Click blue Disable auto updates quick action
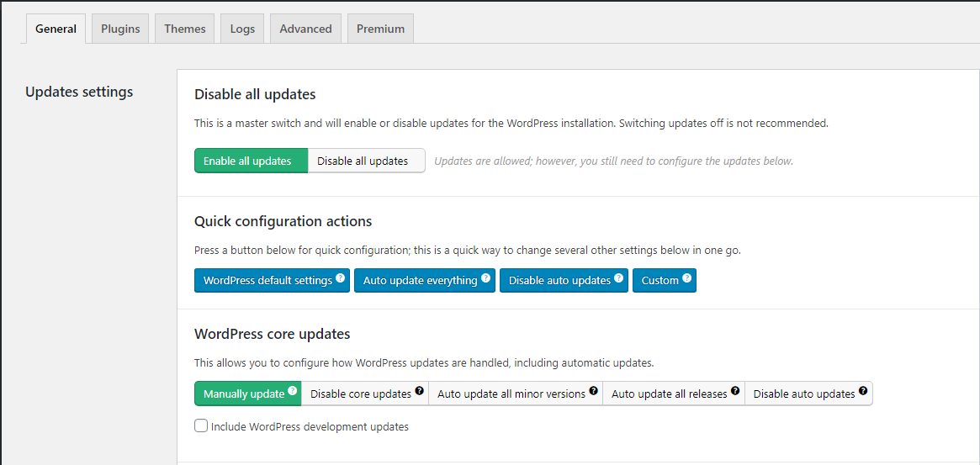 click(564, 281)
